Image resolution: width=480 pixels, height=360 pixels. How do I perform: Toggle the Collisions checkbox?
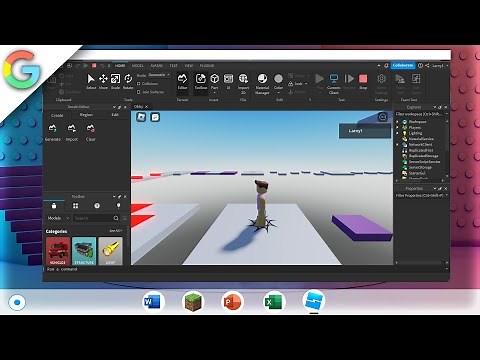tap(139, 84)
